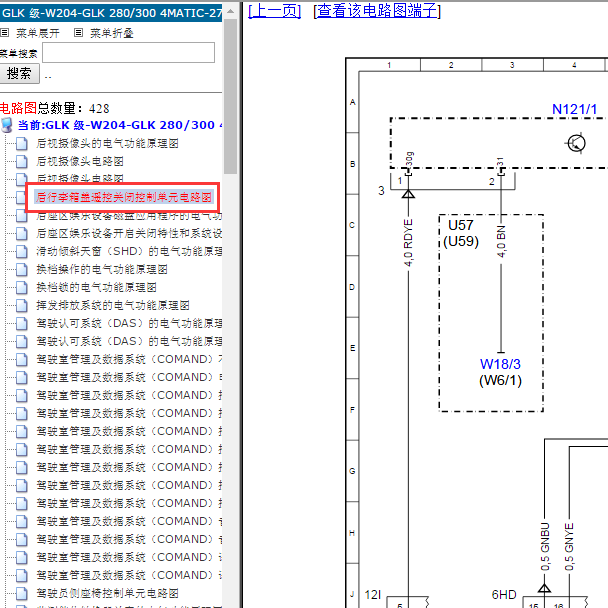Screen dimensions: 608x608
Task: Open 后座区娱乐设备开启关闭特性和系统设 entry
Action: click(x=129, y=233)
